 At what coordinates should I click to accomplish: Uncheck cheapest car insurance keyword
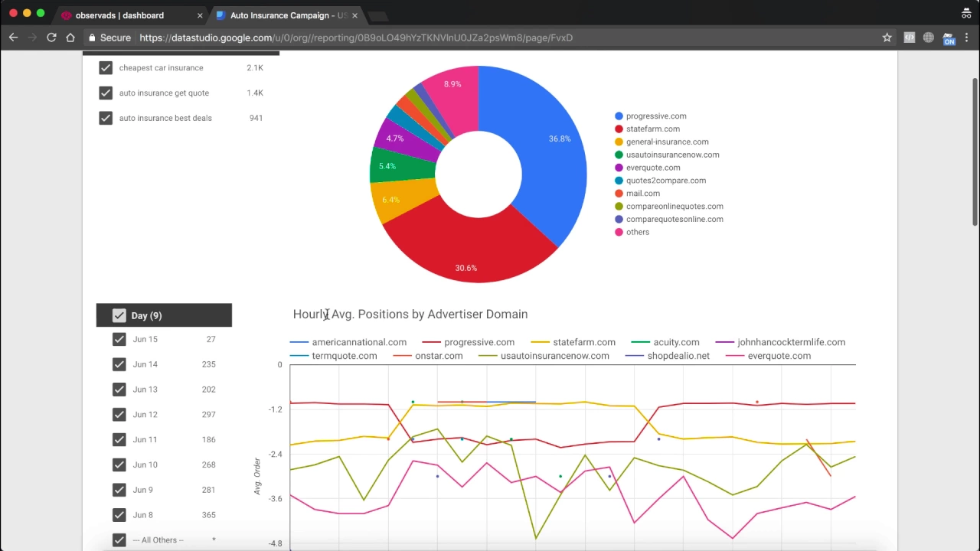[106, 68]
